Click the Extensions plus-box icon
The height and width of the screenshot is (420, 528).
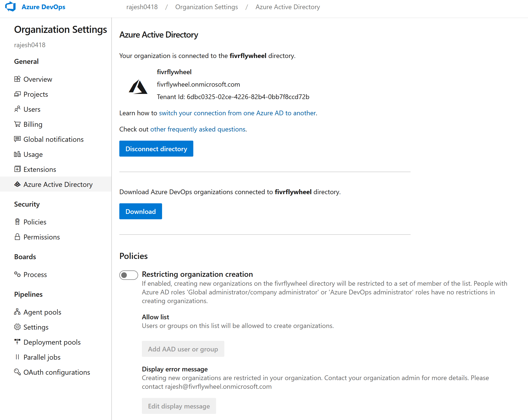click(17, 169)
